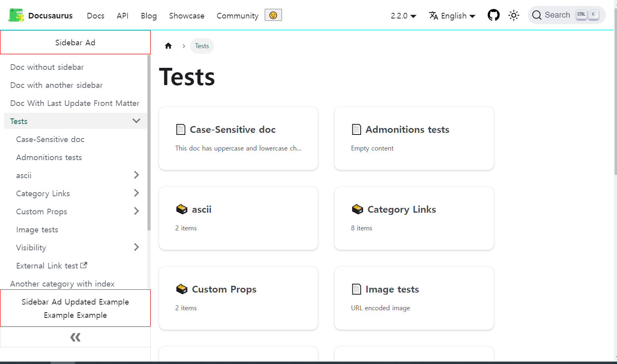Expand the Category Links sidebar chevron
The height and width of the screenshot is (364, 617).
(x=136, y=193)
